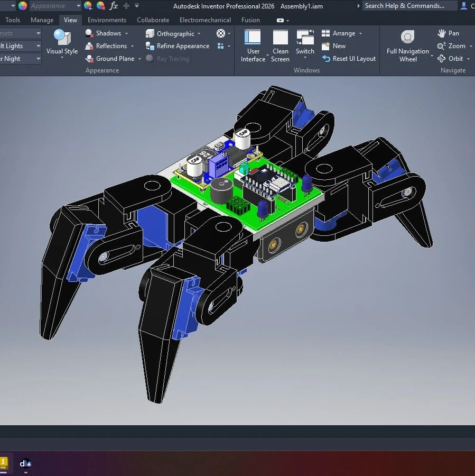Click the plus icon in quick access toolbar

(x=126, y=6)
